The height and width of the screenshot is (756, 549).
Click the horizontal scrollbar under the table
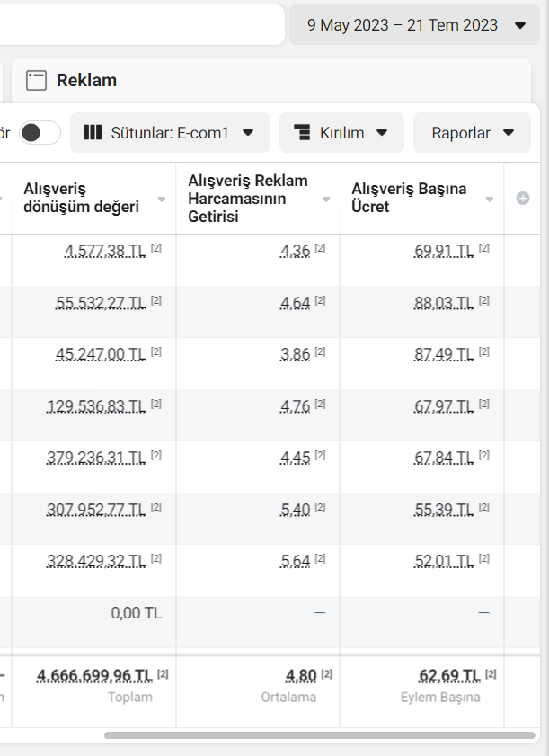(320, 735)
